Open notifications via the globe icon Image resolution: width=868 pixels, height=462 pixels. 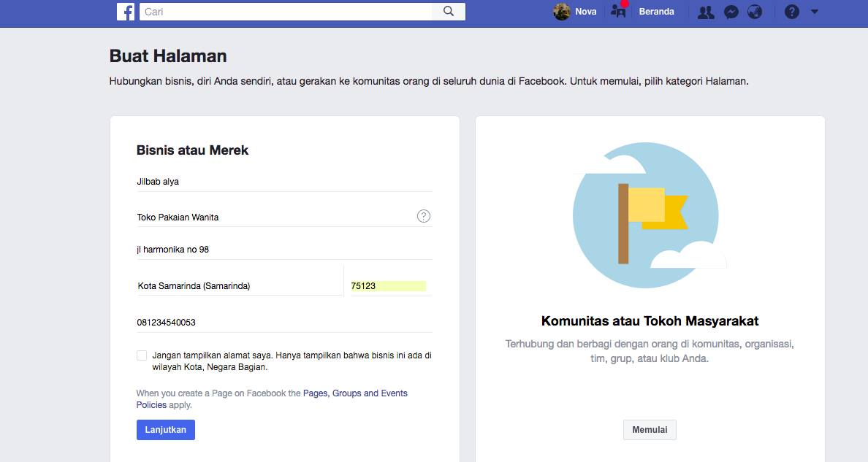(754, 12)
